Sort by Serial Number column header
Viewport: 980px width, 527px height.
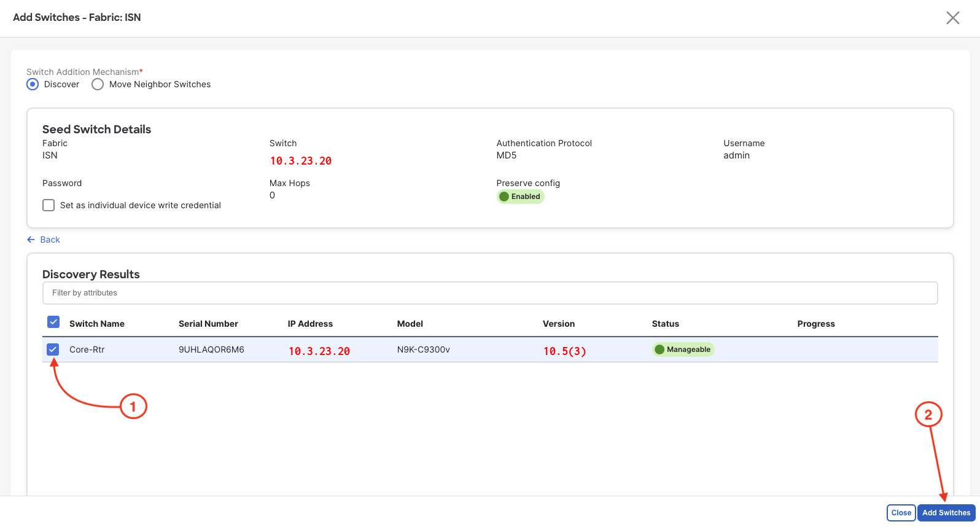click(208, 324)
